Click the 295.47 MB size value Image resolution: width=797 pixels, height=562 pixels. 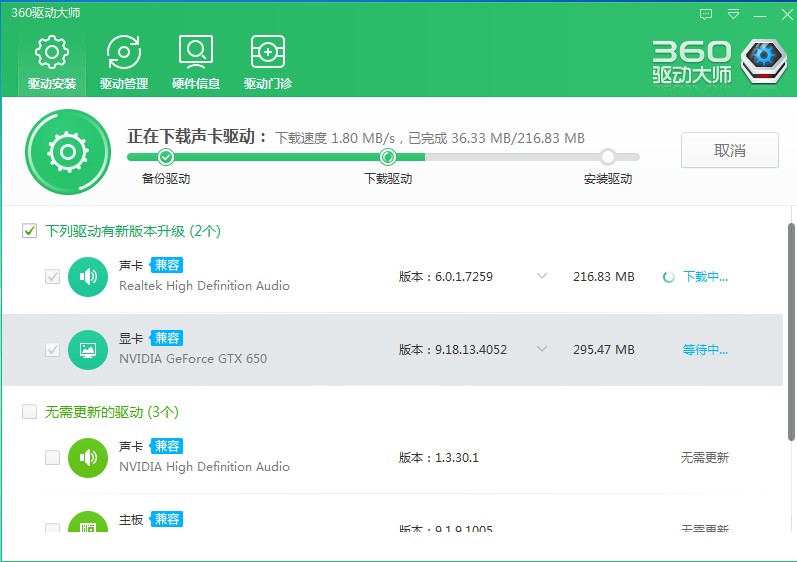click(604, 350)
